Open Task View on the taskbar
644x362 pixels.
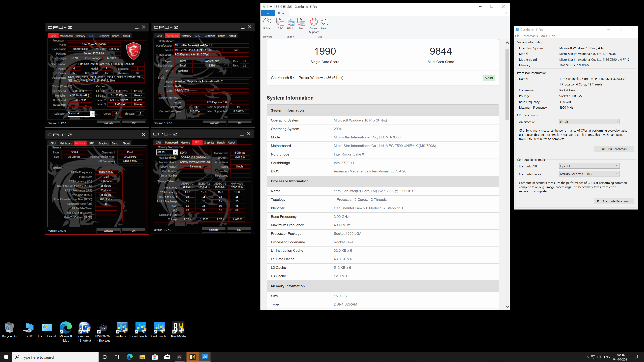pyautogui.click(x=117, y=357)
